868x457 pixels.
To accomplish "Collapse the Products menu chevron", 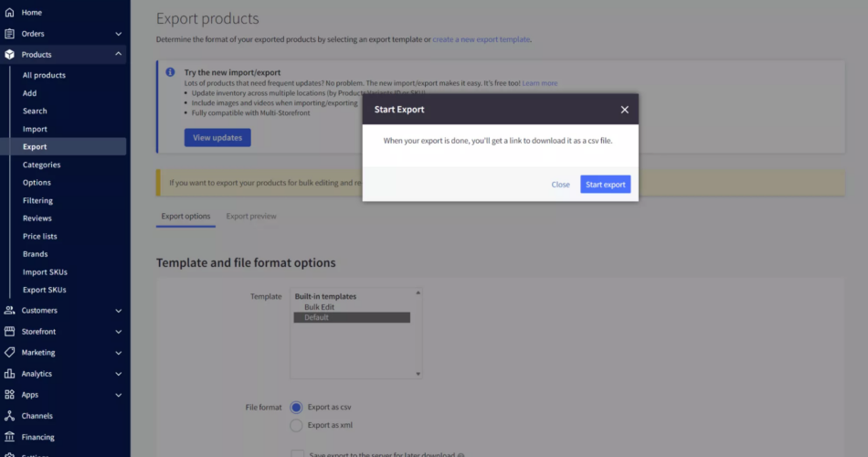I will [119, 55].
